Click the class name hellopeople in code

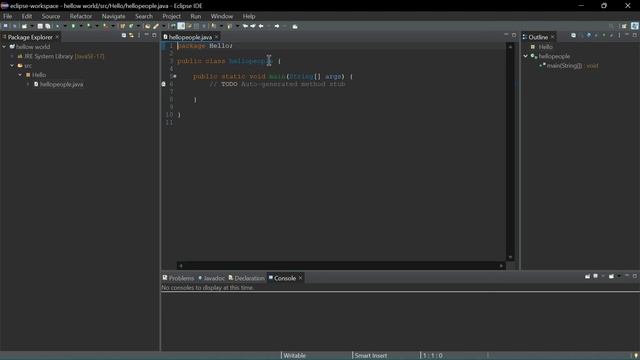click(x=250, y=61)
